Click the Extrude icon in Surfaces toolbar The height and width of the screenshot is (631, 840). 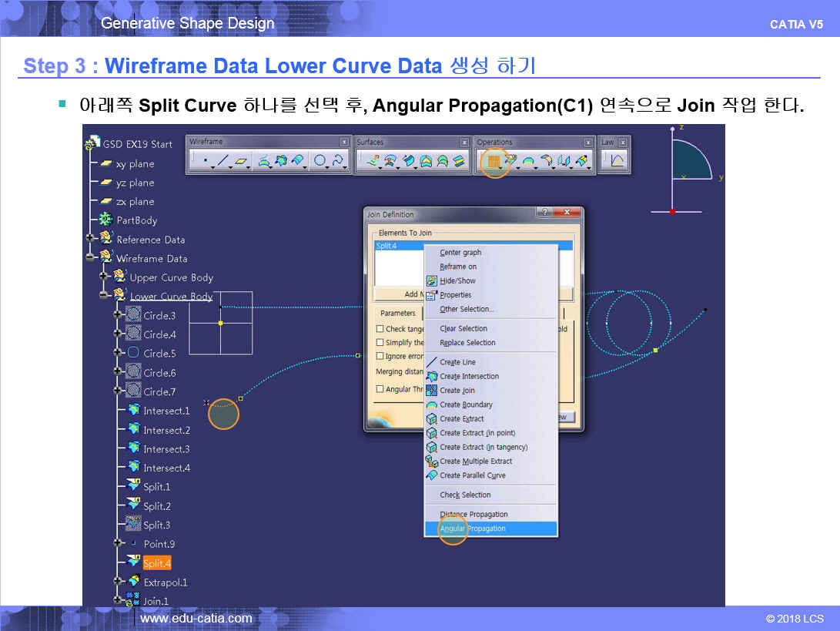point(373,162)
